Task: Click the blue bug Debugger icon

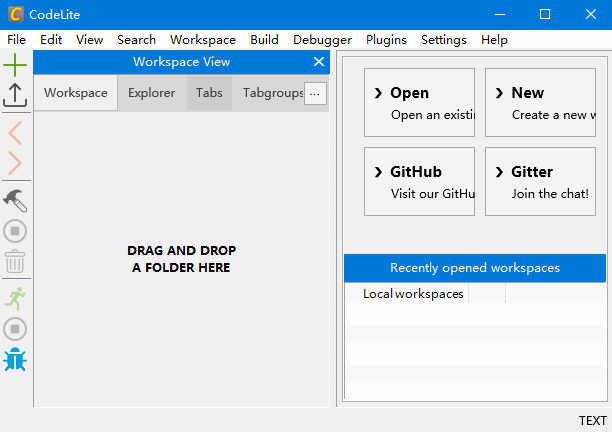Action: [15, 360]
